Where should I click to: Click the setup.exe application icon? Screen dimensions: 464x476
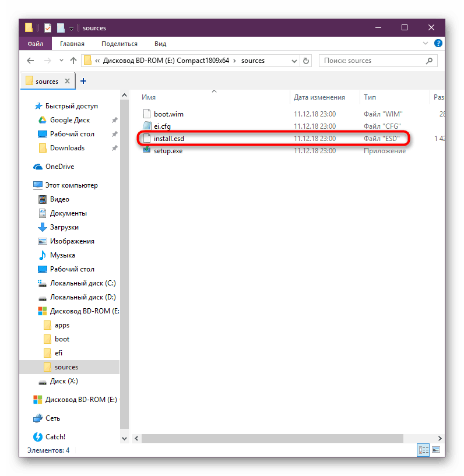(x=147, y=150)
